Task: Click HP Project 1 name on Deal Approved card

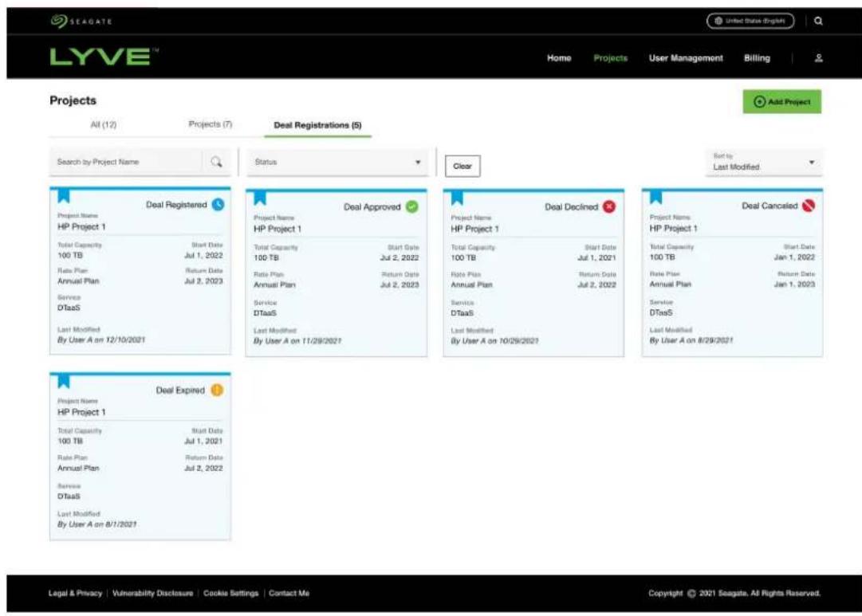Action: click(x=277, y=229)
